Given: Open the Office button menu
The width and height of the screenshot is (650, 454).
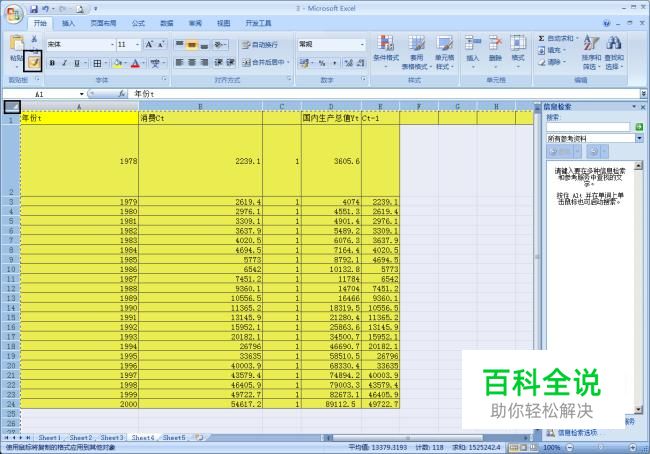Looking at the screenshot, I should point(14,14).
